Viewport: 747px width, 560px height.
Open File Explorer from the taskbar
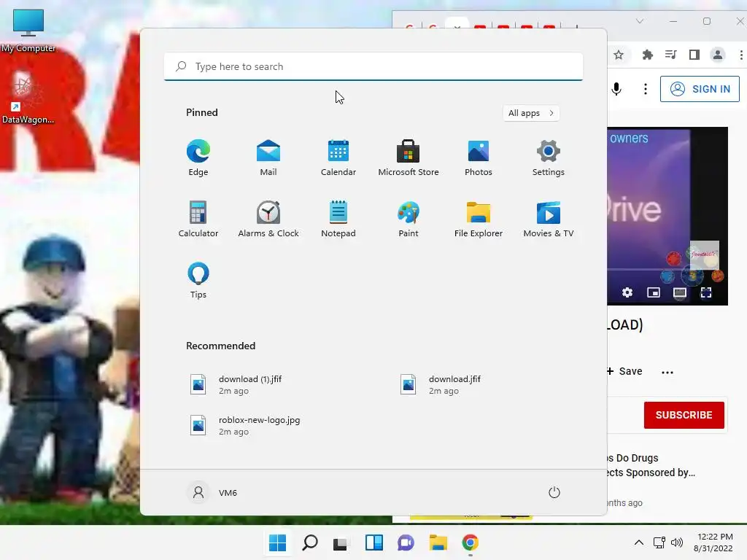tap(438, 542)
